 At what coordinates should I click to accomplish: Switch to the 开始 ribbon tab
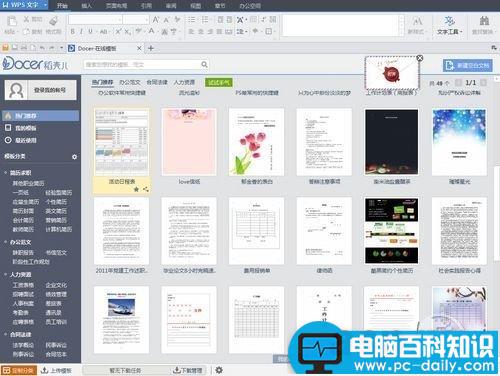tap(62, 6)
